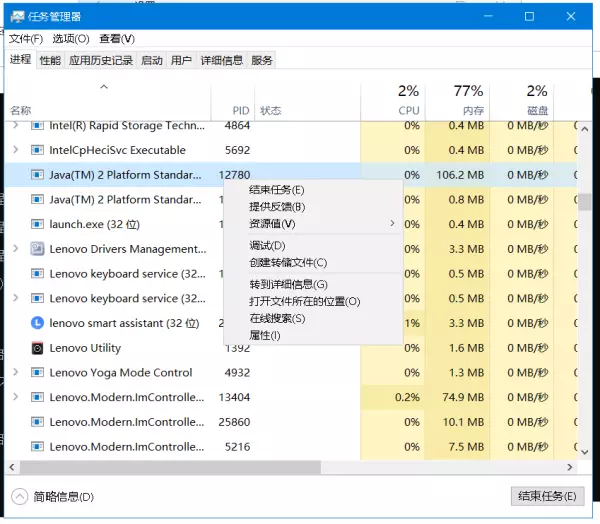This screenshot has height=524, width=600.
Task: Click icon of Lenovo keyboard service using 0.5 MB, non-expandable row
Action: [x=37, y=273]
